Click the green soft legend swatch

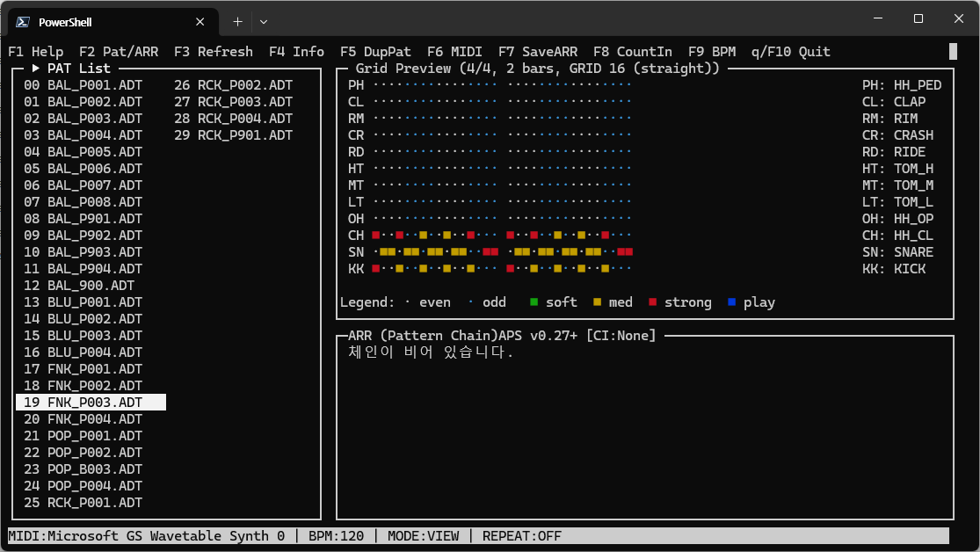[534, 302]
